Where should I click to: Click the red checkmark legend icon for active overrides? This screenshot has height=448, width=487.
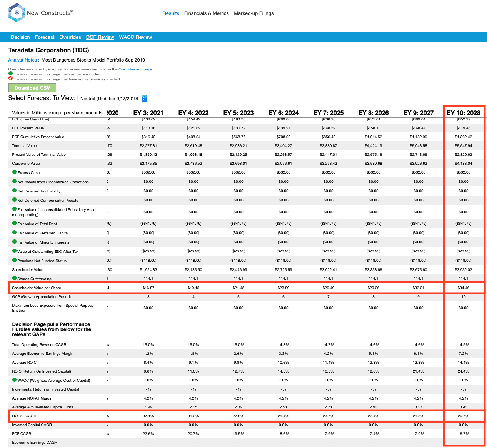(10, 79)
